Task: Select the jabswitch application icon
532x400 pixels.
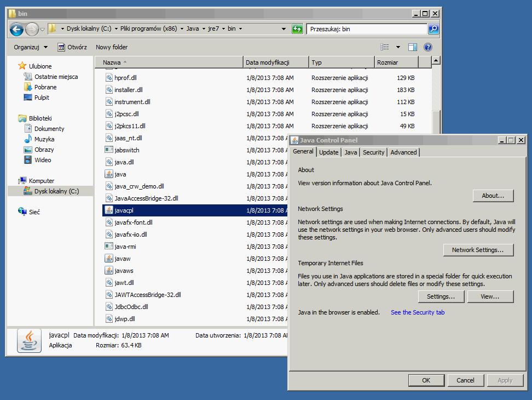Action: click(108, 150)
